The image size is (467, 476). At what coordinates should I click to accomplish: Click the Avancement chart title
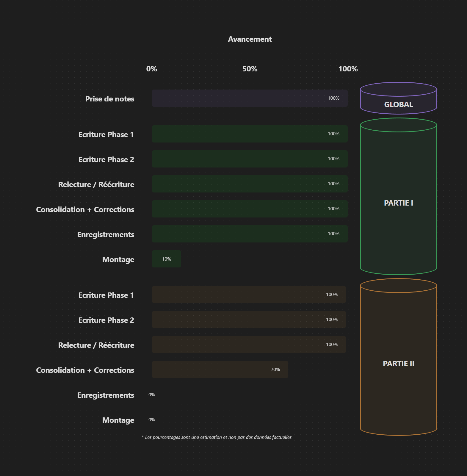click(250, 39)
